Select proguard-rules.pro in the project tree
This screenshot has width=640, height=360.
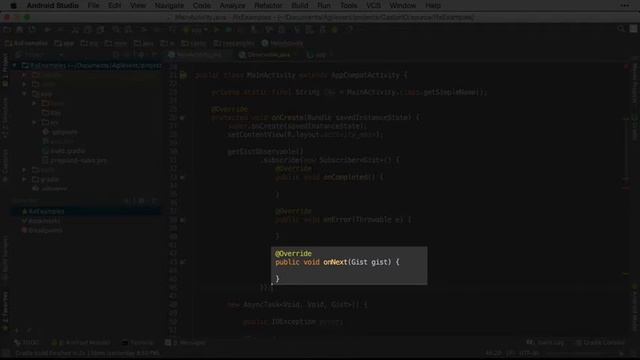click(x=74, y=160)
